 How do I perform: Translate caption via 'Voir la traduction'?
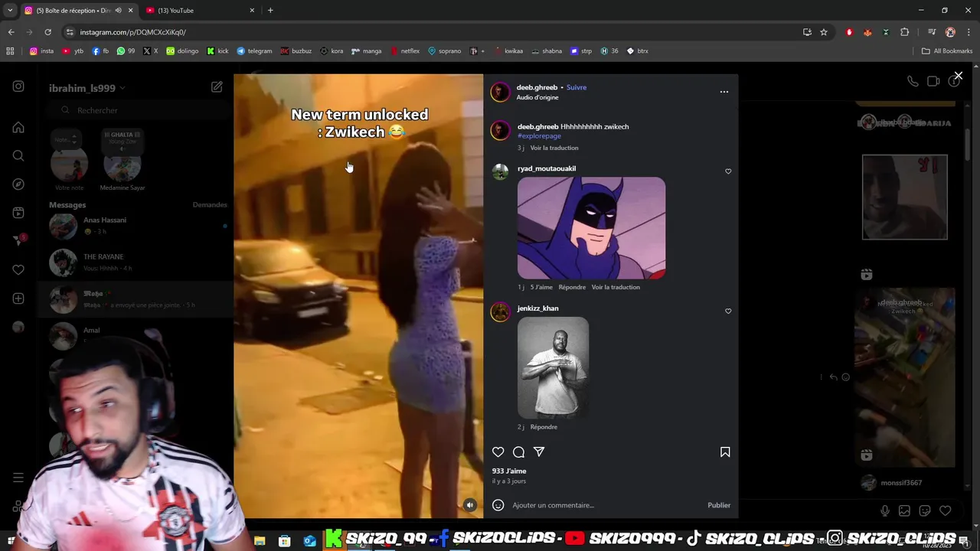click(554, 148)
